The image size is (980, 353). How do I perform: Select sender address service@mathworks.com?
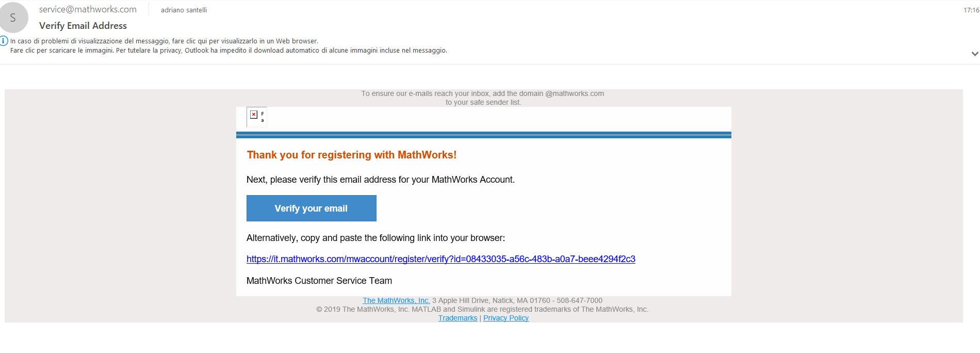pos(88,9)
